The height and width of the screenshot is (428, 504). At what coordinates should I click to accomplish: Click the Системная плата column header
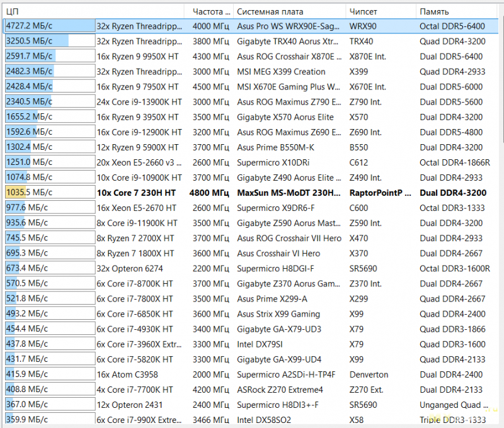[x=290, y=11]
